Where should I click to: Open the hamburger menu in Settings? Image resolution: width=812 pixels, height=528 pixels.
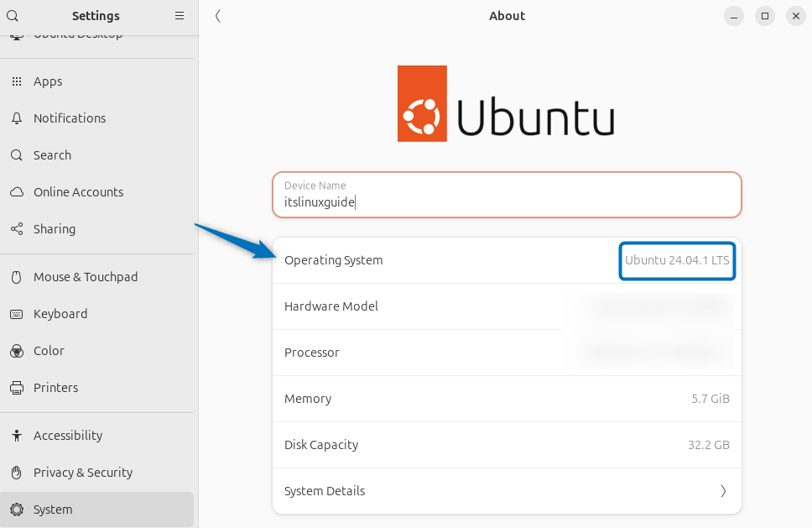tap(179, 15)
